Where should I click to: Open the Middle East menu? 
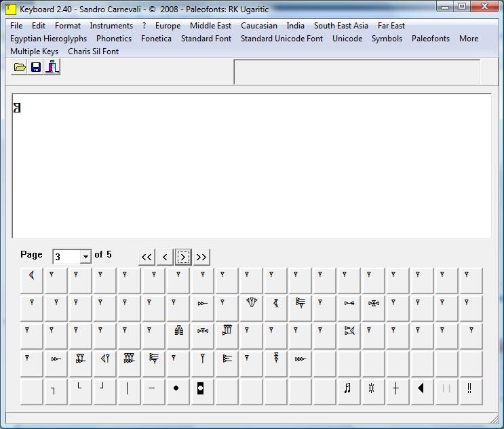(210, 26)
